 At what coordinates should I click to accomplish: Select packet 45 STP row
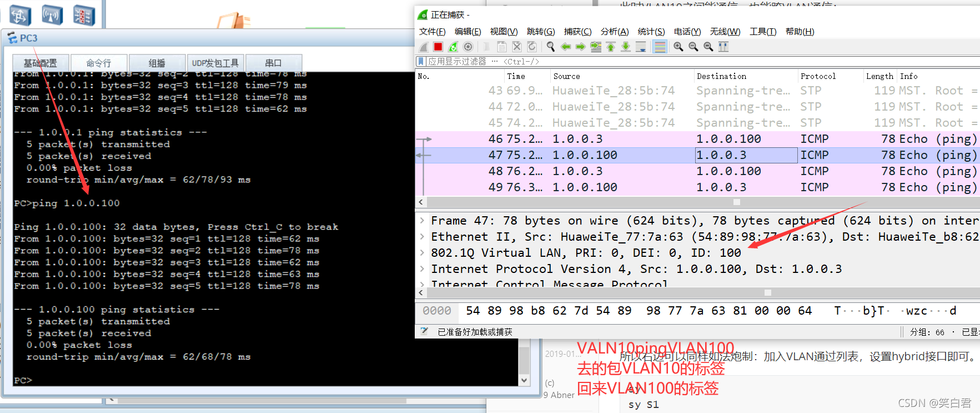point(697,123)
